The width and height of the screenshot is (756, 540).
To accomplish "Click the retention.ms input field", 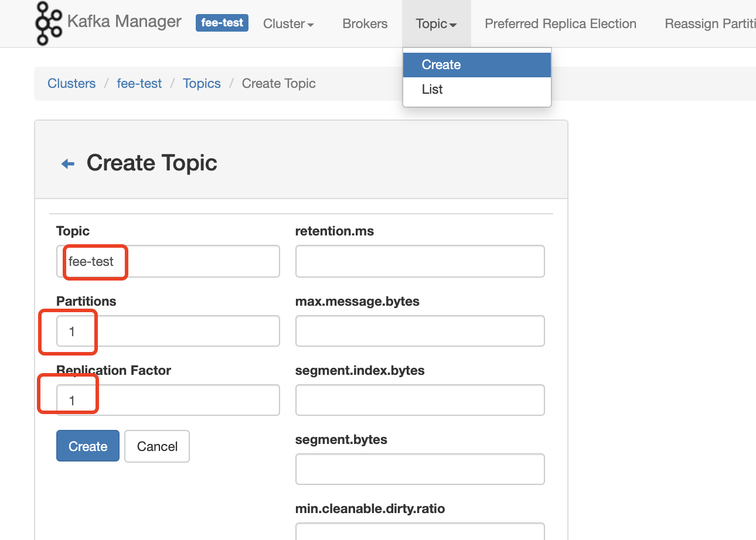I will (420, 261).
